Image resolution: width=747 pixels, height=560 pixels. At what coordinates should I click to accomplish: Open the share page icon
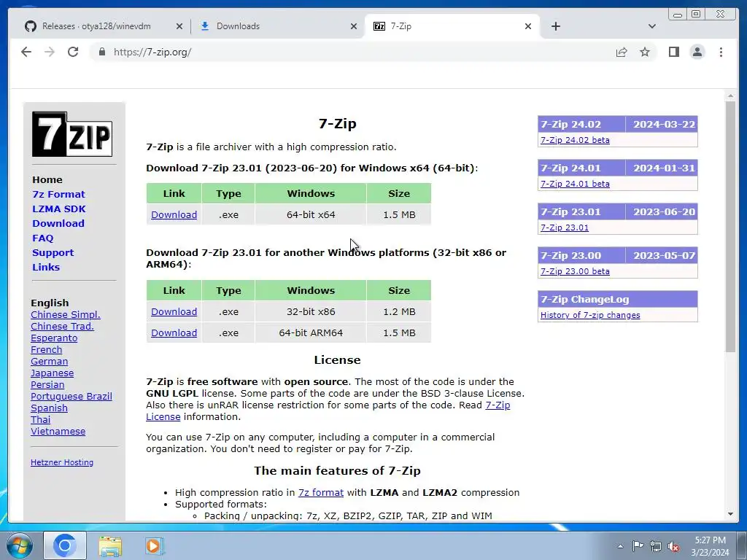click(x=622, y=52)
